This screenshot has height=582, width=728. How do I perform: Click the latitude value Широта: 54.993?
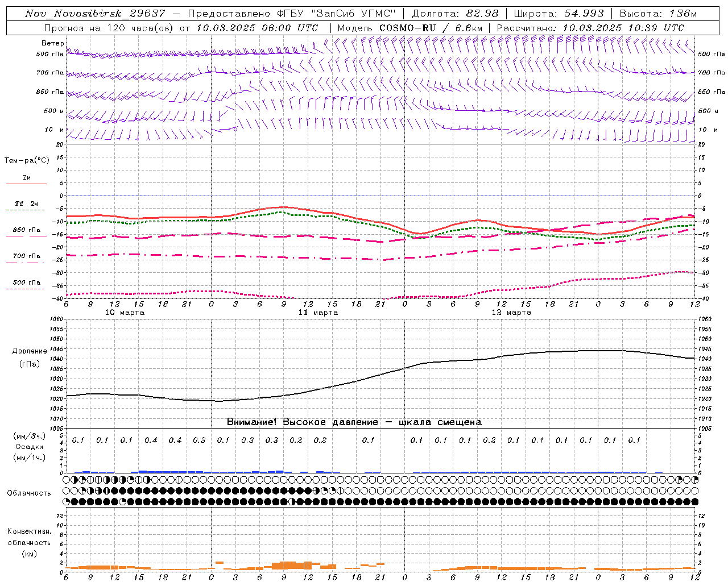point(559,14)
